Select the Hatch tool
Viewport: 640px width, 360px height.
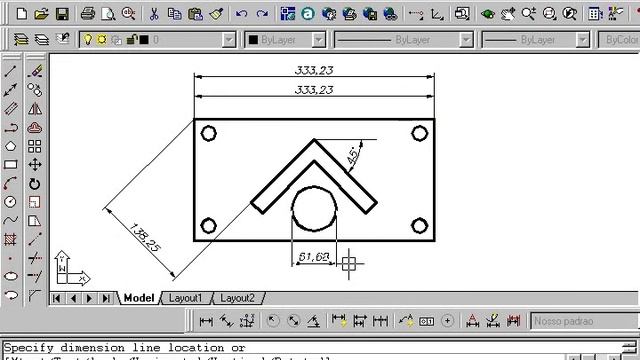point(11,240)
